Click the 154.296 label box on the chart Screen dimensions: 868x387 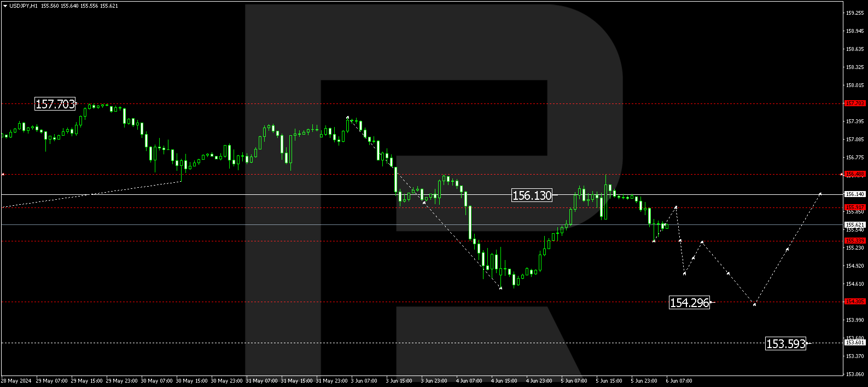click(x=689, y=303)
